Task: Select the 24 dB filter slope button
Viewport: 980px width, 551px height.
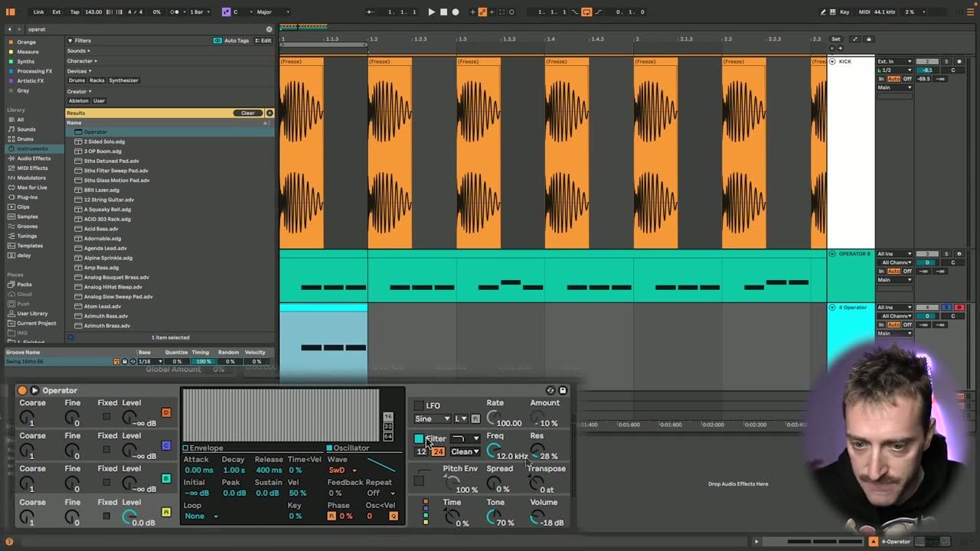Action: tap(438, 452)
